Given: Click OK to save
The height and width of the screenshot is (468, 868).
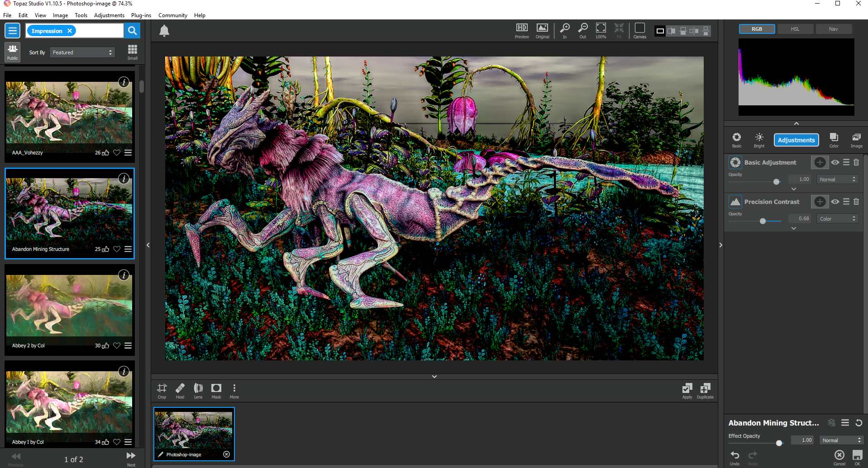Looking at the screenshot, I should click(x=857, y=458).
